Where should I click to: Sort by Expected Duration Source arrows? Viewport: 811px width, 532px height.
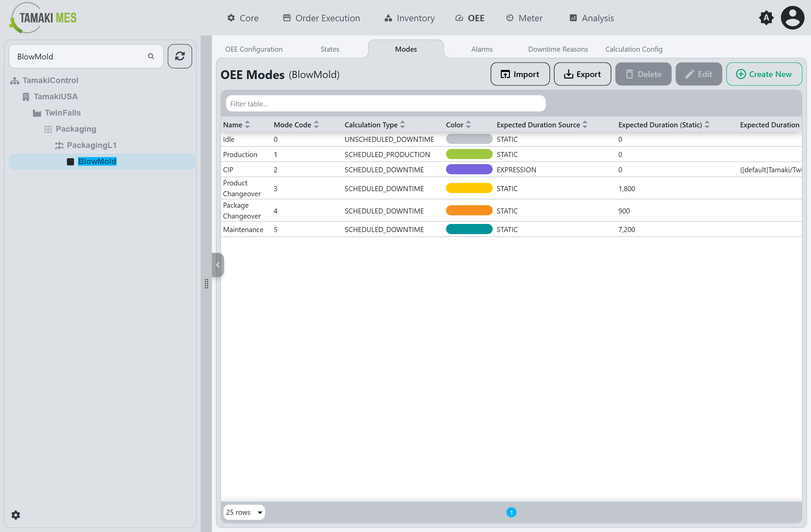tap(585, 125)
